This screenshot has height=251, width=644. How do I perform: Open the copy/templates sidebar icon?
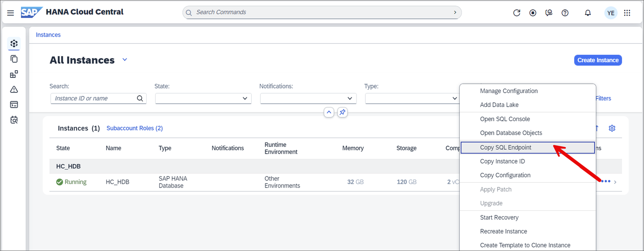point(14,59)
